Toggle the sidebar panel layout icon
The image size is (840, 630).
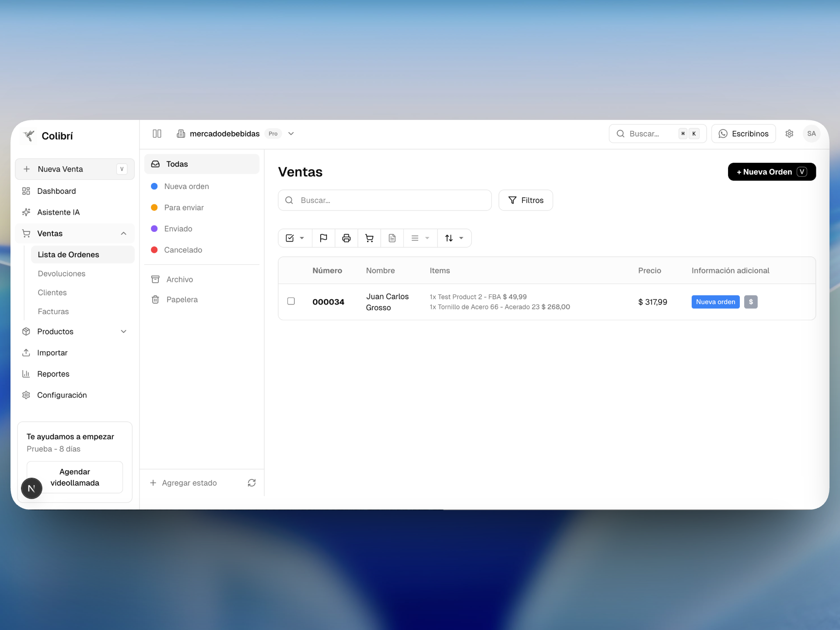pos(157,133)
